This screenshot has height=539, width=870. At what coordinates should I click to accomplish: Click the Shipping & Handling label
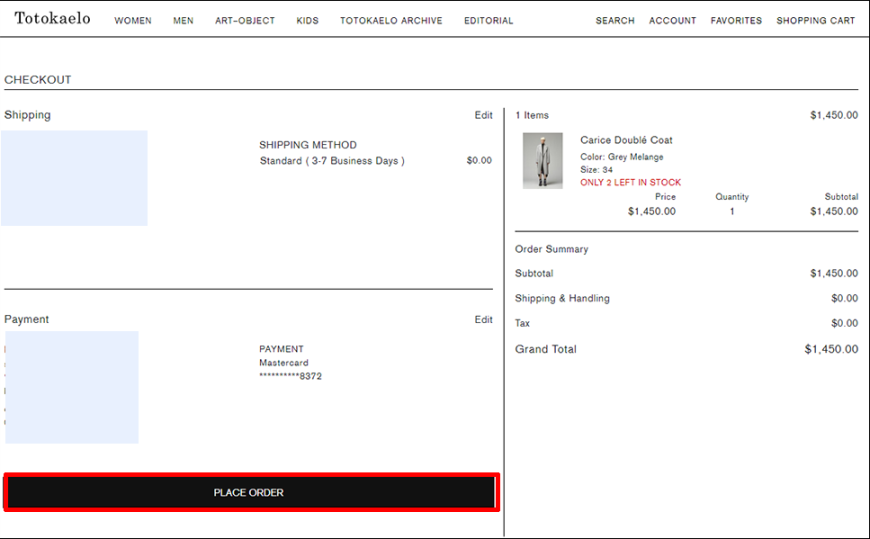pyautogui.click(x=562, y=298)
